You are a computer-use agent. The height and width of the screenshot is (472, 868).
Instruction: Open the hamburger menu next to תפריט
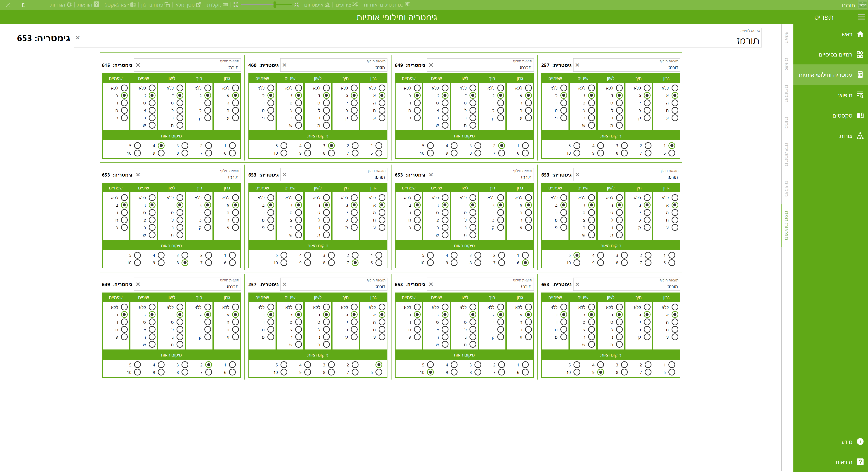[x=861, y=17]
